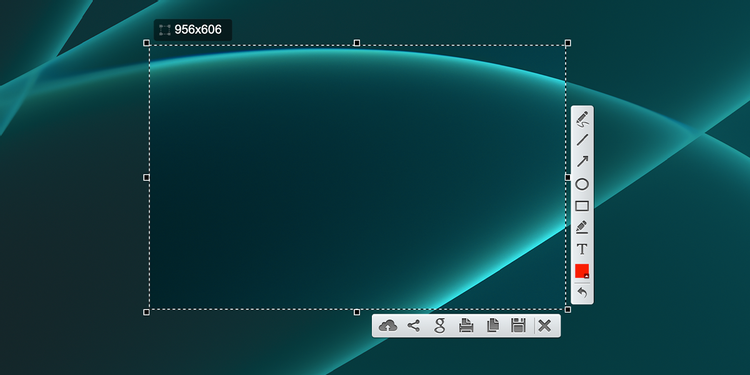Viewport: 750px width, 375px height.
Task: Click the bottom-right selection corner handle
Action: tap(568, 310)
